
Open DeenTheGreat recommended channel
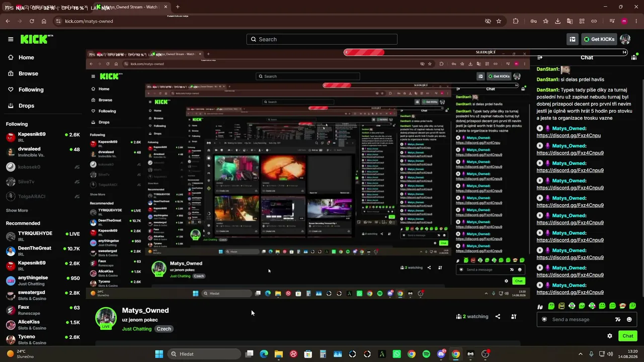click(43, 251)
